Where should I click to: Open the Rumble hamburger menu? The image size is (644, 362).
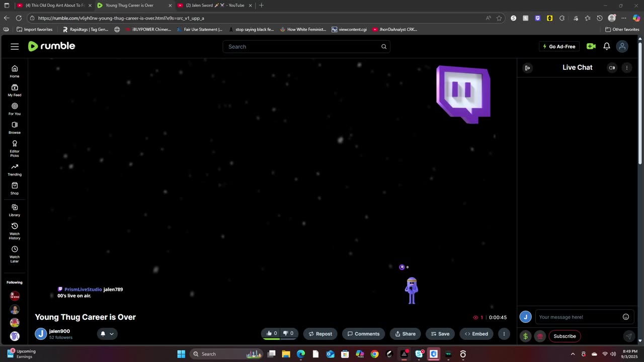coord(15,46)
